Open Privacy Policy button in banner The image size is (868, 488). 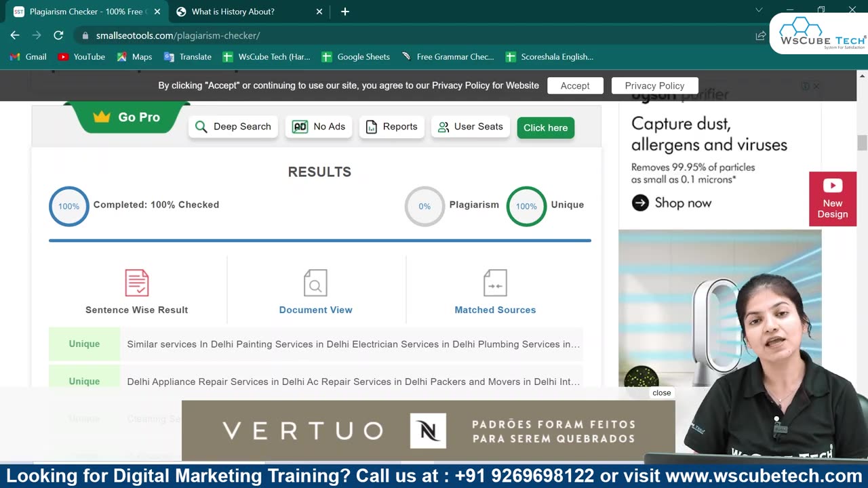(654, 85)
